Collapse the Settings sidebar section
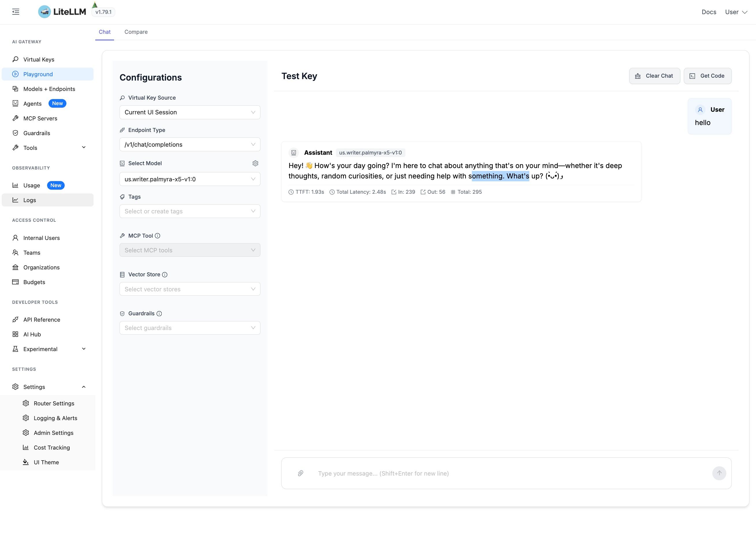The image size is (756, 544). [83, 387]
